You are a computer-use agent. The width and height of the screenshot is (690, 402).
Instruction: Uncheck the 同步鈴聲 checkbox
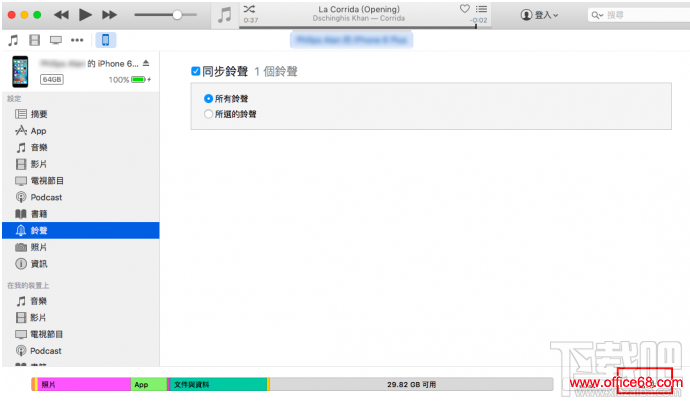(196, 71)
